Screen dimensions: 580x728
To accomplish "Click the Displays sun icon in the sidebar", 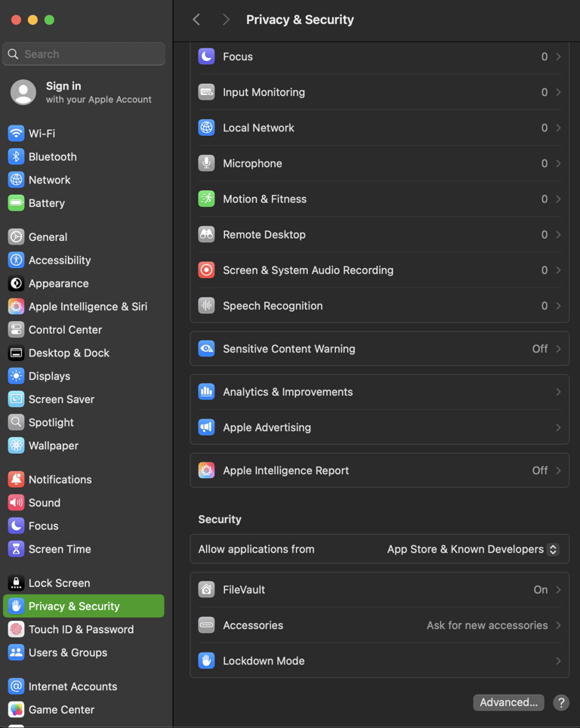I will tap(17, 376).
